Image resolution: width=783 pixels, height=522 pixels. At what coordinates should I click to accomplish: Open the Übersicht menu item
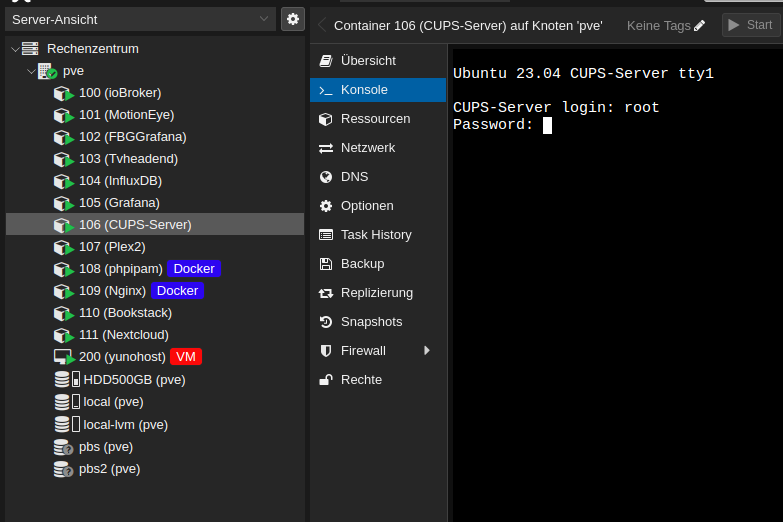(x=368, y=61)
